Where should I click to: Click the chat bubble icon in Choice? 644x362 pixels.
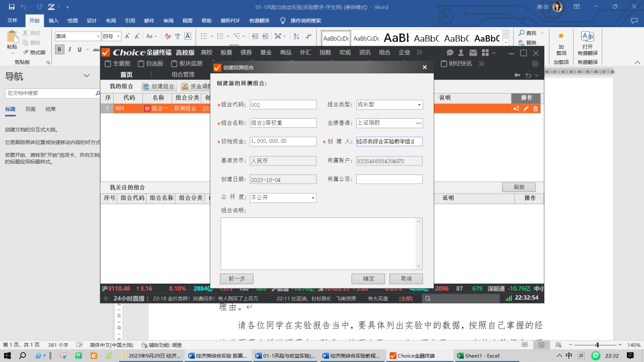click(x=451, y=53)
